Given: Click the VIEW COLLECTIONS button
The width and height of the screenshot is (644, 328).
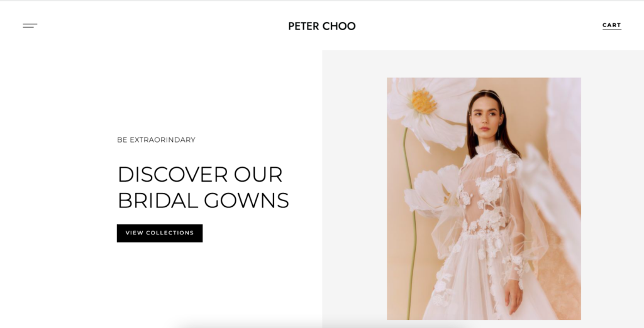Looking at the screenshot, I should (x=160, y=233).
